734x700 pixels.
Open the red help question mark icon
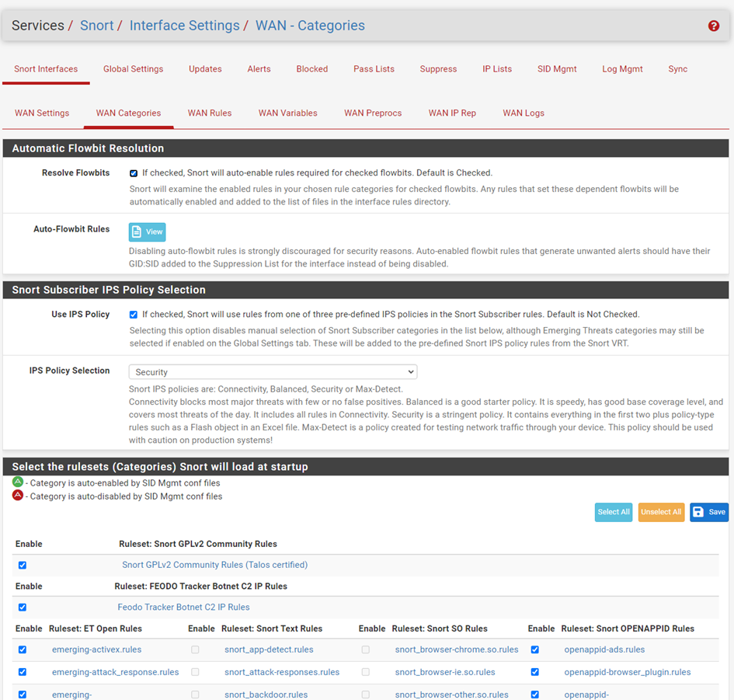pos(713,26)
